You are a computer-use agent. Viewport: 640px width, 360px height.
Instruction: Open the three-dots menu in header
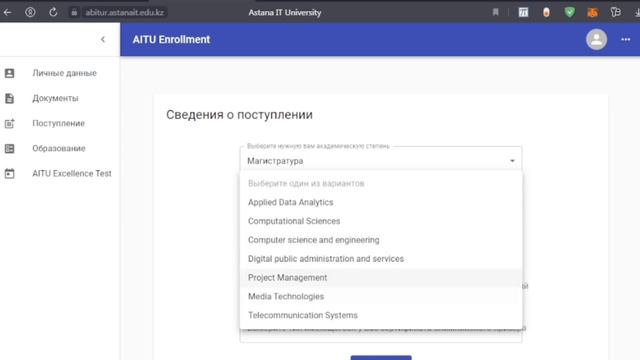click(x=626, y=40)
